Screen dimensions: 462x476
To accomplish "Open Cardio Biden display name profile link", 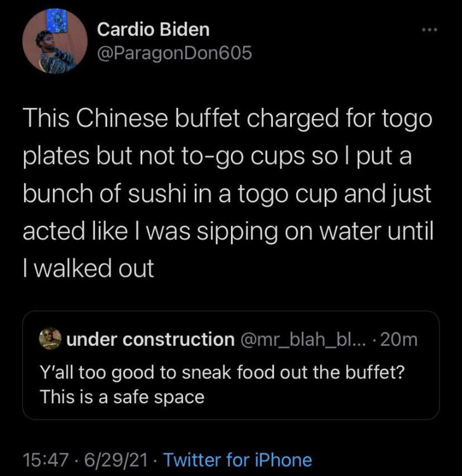I will [154, 29].
